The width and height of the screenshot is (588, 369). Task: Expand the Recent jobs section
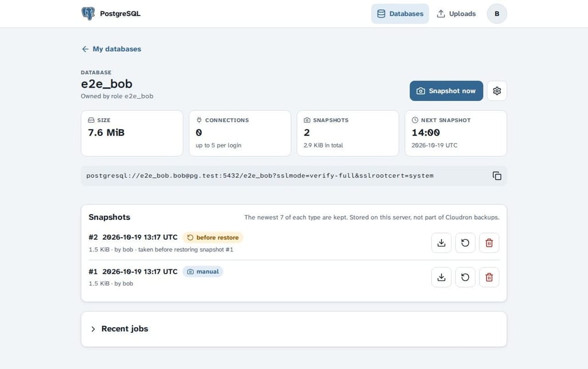[293, 329]
